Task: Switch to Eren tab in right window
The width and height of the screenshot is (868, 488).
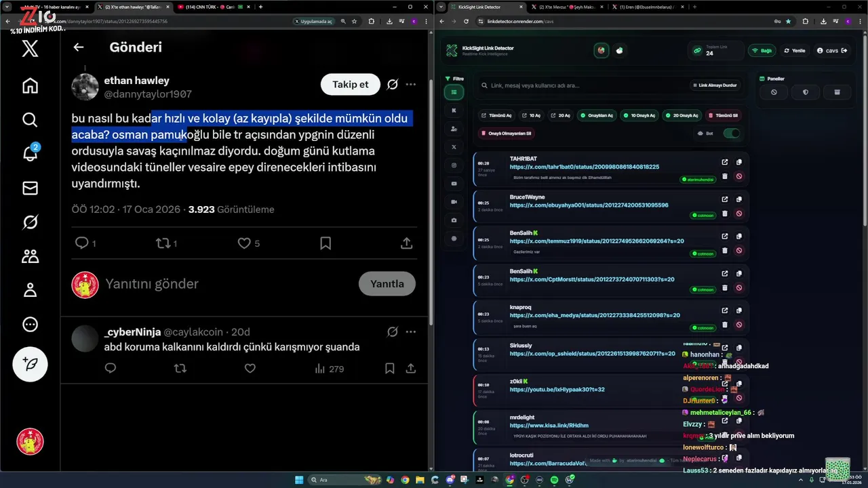Action: pyautogui.click(x=649, y=7)
